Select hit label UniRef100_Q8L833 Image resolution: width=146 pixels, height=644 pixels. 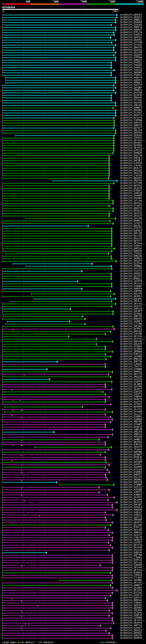tap(131, 344)
